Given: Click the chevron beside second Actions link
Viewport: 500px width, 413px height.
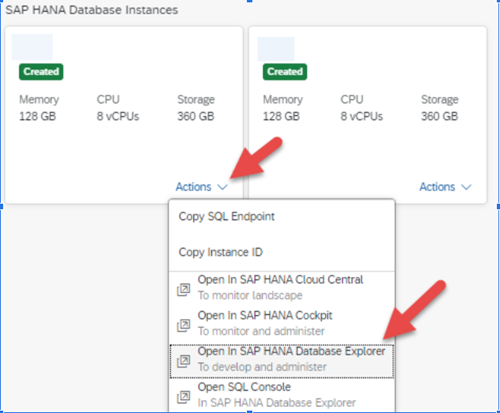Looking at the screenshot, I should click(x=466, y=187).
